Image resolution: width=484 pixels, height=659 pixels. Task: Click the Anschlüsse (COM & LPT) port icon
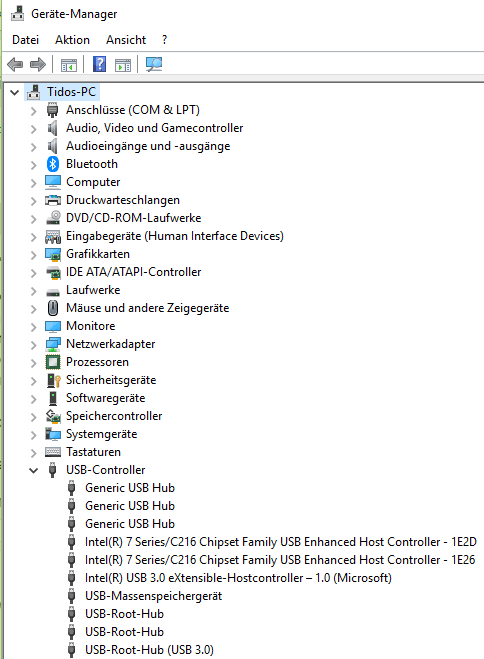tap(53, 110)
